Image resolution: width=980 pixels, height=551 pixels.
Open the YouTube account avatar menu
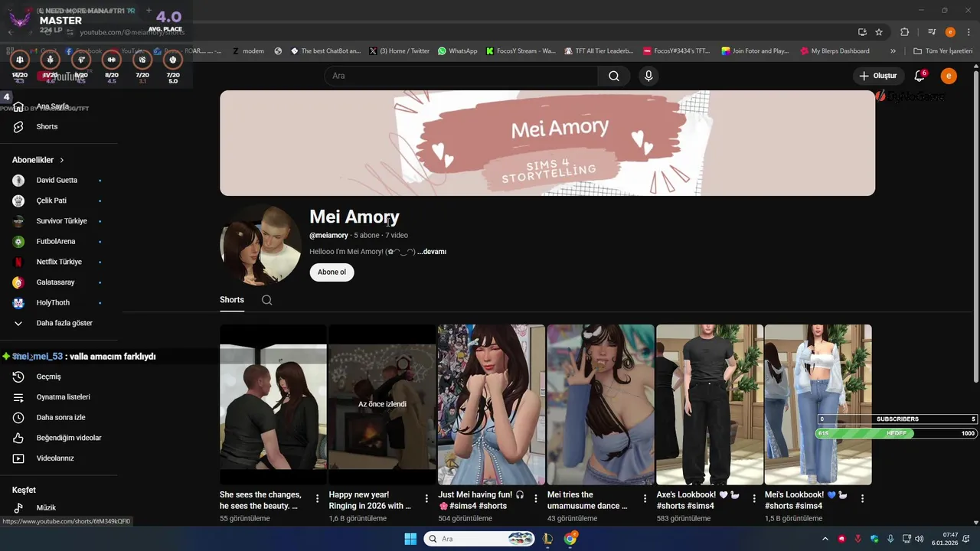pyautogui.click(x=949, y=76)
